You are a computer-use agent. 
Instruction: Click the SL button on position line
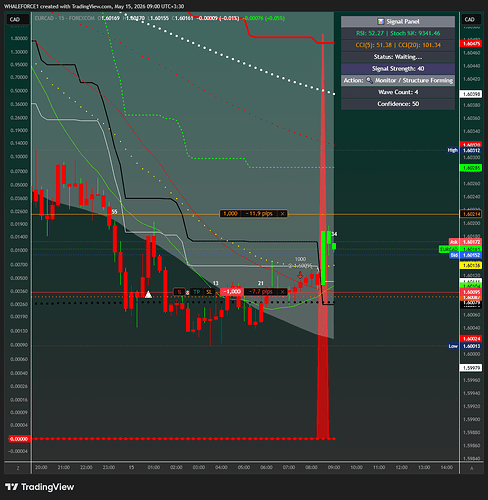click(x=209, y=292)
